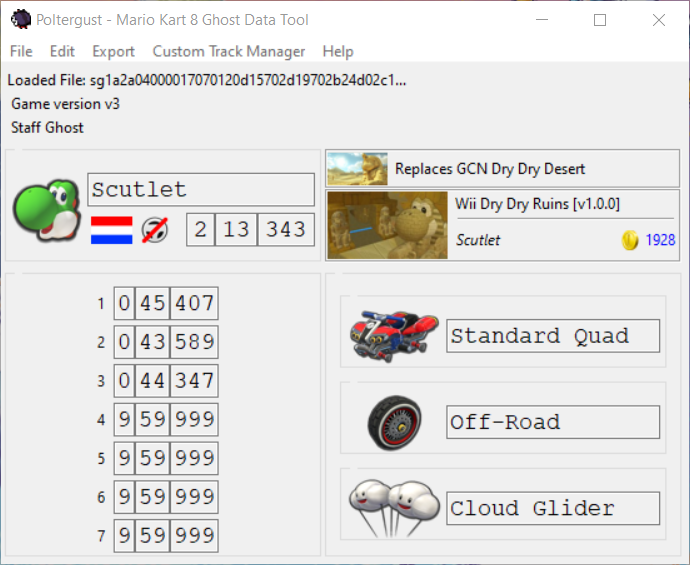Minimize the Poltergust window
Screen dimensions: 690x565
tap(542, 20)
